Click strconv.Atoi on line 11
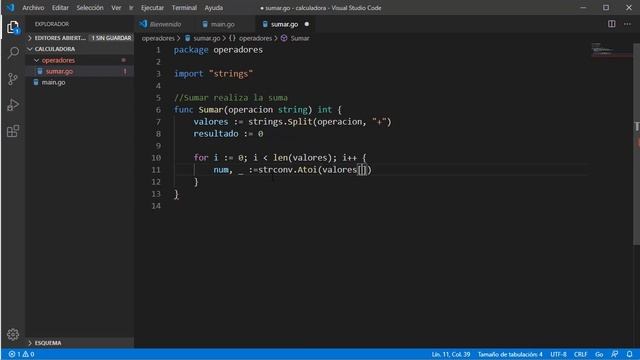Viewport: 640px width, 360px height. [x=287, y=170]
